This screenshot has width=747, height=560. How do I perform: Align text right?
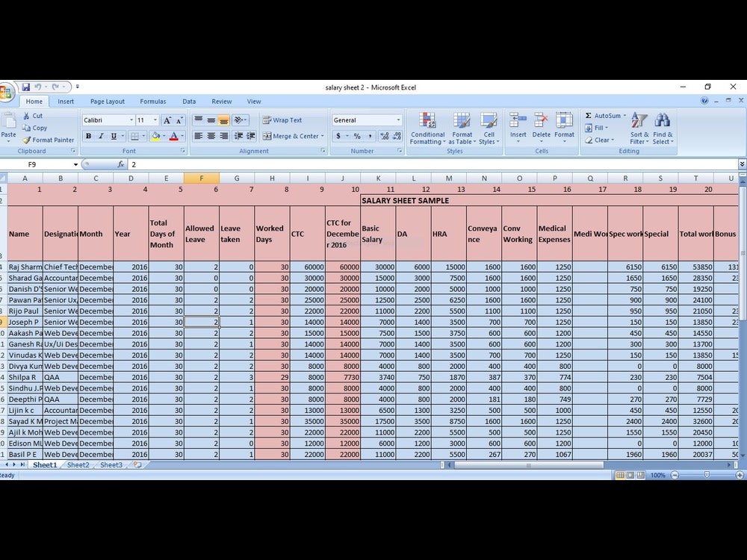click(x=223, y=136)
